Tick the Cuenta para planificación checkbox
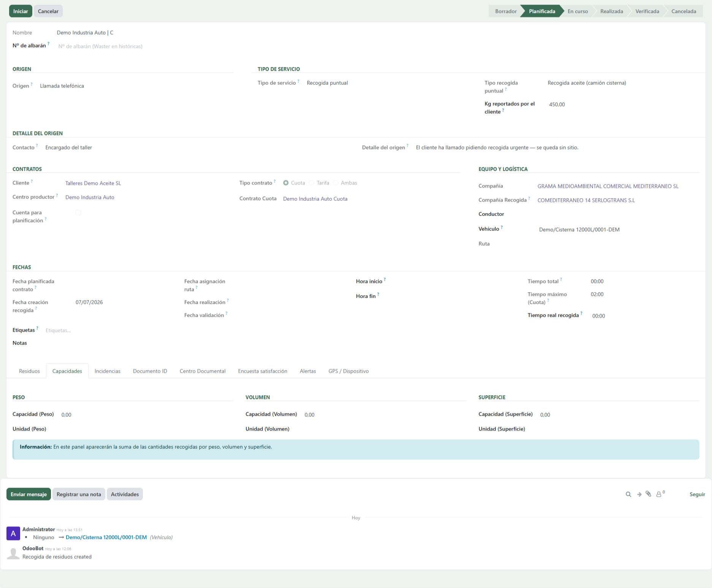712x588 pixels. (78, 213)
